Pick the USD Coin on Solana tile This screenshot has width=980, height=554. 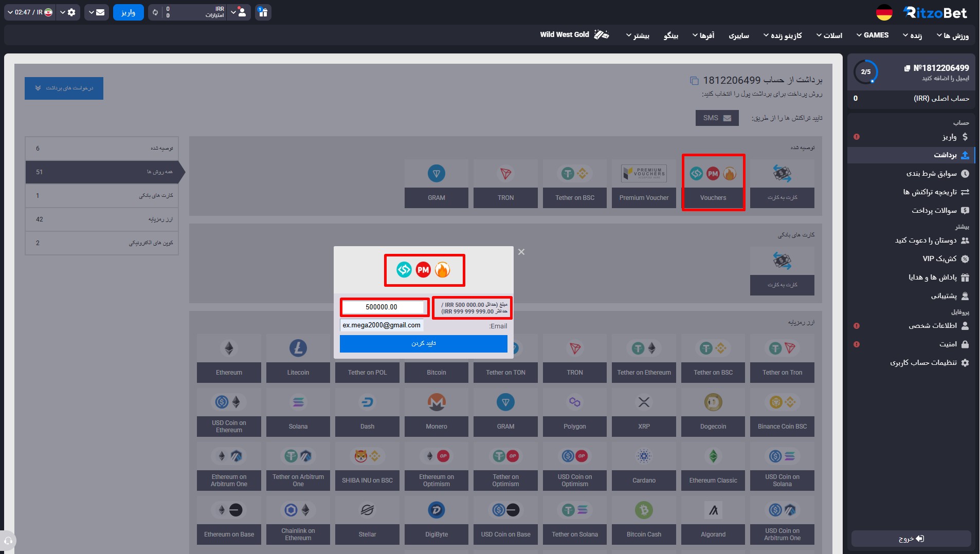[x=782, y=466]
